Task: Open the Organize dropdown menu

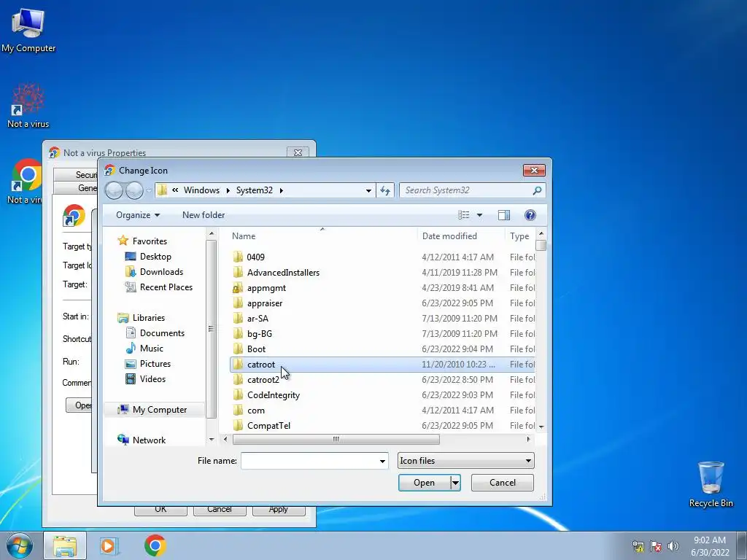Action: 138,215
